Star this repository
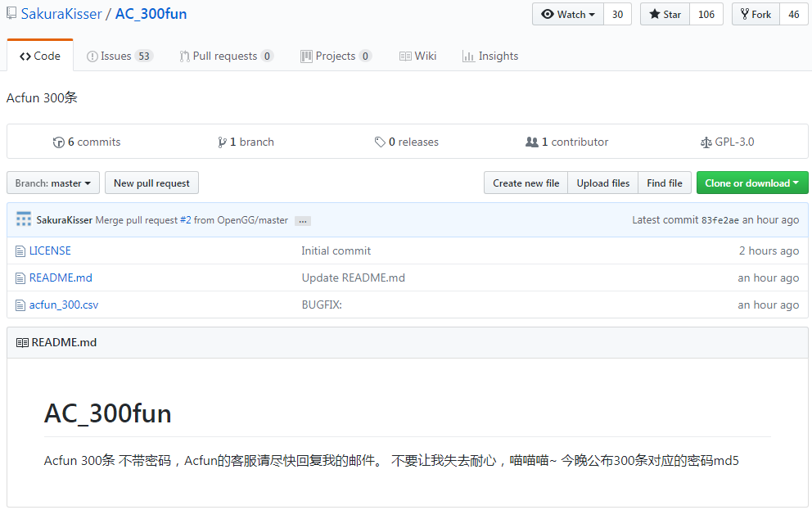Viewport: 812px width, 510px height. click(665, 15)
